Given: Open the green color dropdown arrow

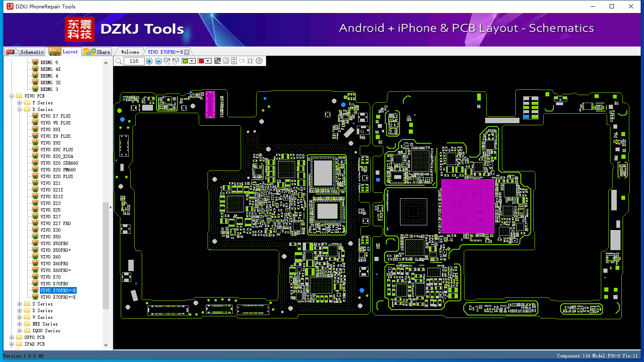Looking at the screenshot, I should click(192, 61).
